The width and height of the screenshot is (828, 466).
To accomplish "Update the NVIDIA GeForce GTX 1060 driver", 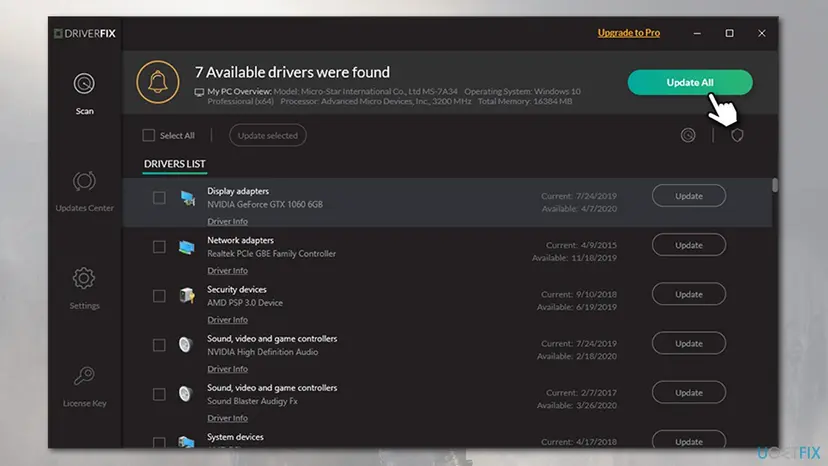I will 689,195.
